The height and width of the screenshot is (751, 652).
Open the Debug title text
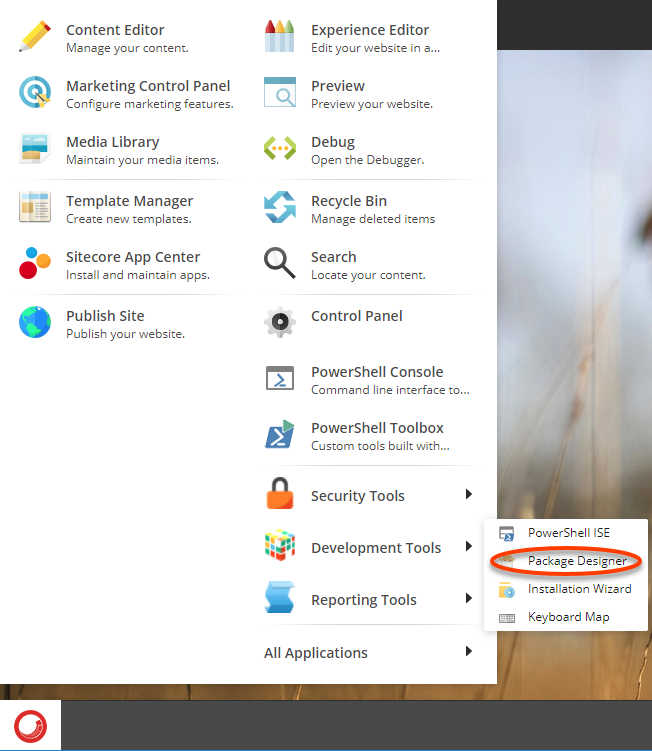coord(333,143)
